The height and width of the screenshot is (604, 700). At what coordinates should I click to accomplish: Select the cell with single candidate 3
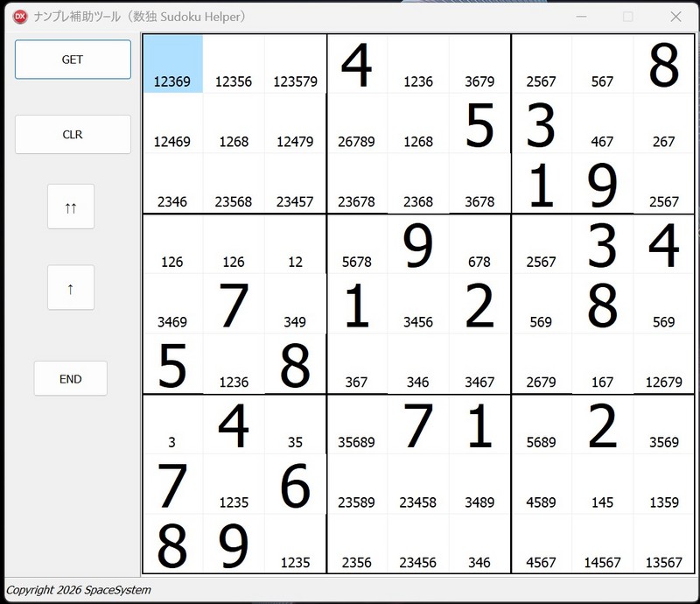(172, 425)
